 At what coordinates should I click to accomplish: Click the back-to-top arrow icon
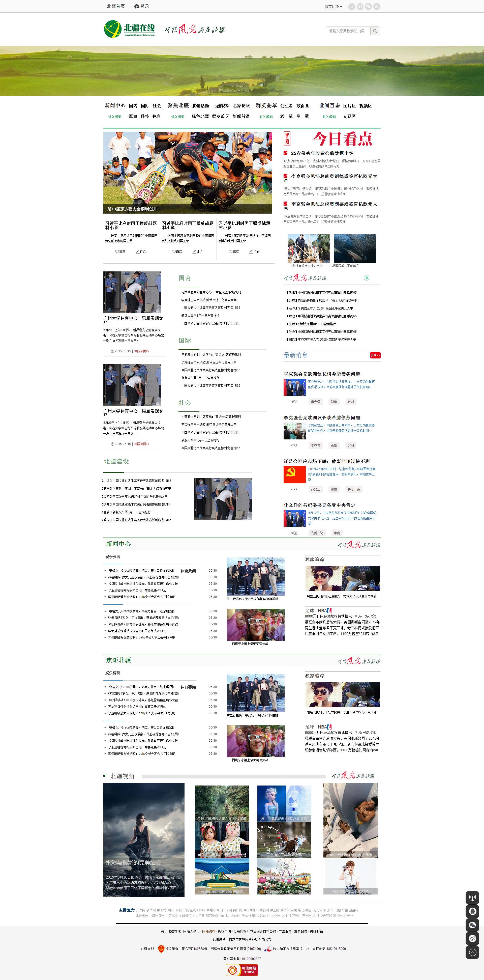coord(472,952)
